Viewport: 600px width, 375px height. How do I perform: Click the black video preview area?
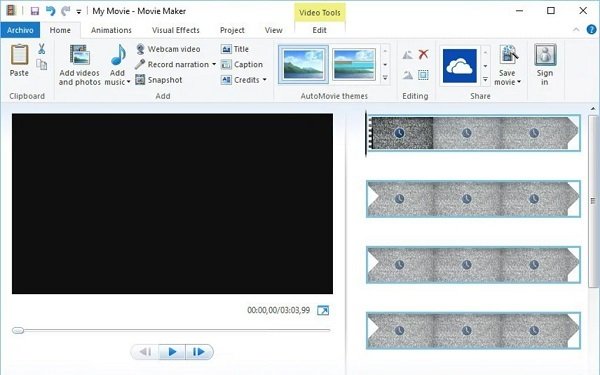172,204
